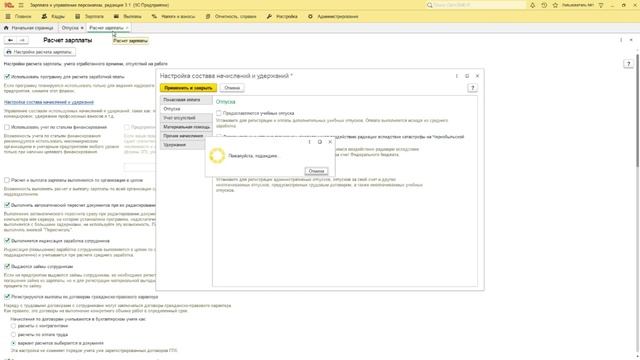Switch to the Отпуска open tab
This screenshot has height=360, width=640.
point(70,28)
